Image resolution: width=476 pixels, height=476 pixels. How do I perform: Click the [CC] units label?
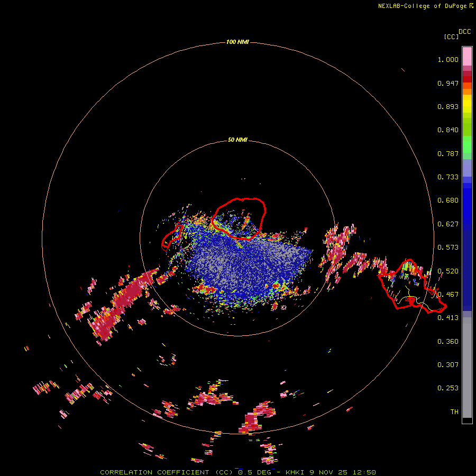451,36
